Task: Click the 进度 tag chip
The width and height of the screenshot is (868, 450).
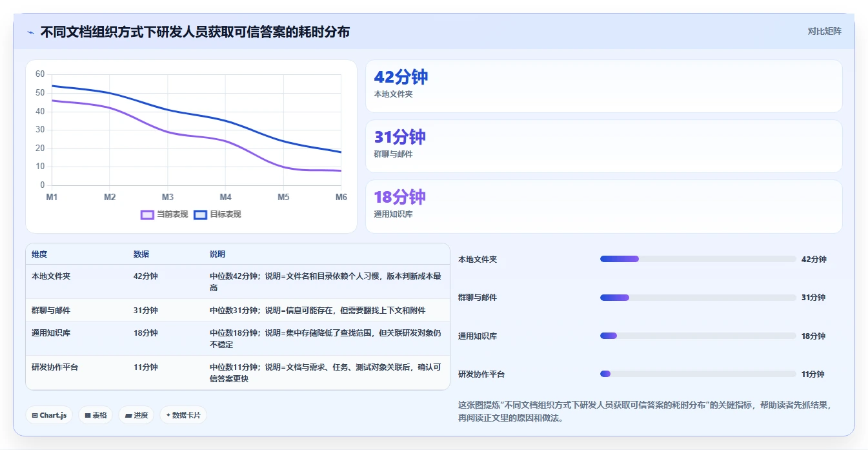Action: pyautogui.click(x=136, y=415)
